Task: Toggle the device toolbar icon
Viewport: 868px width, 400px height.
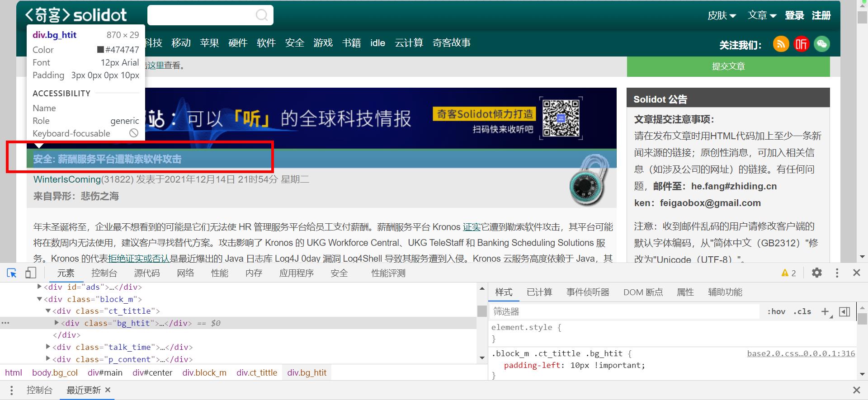Action: (31, 273)
